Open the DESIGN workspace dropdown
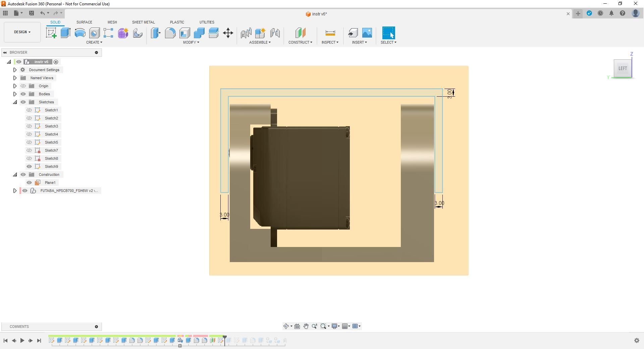The width and height of the screenshot is (644, 349). [22, 32]
